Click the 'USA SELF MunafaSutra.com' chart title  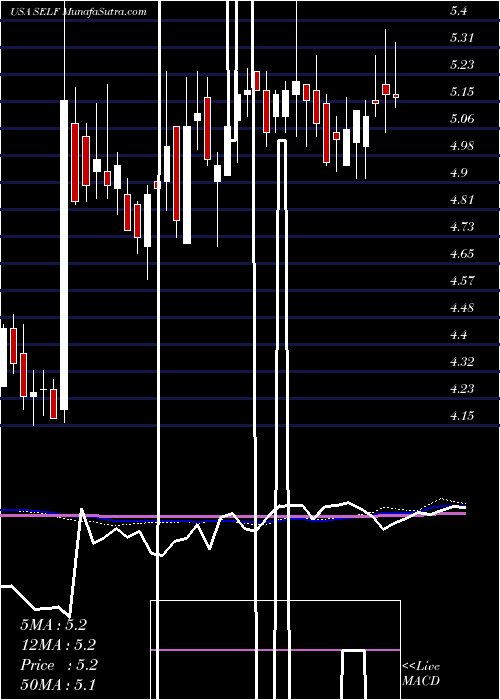point(78,12)
